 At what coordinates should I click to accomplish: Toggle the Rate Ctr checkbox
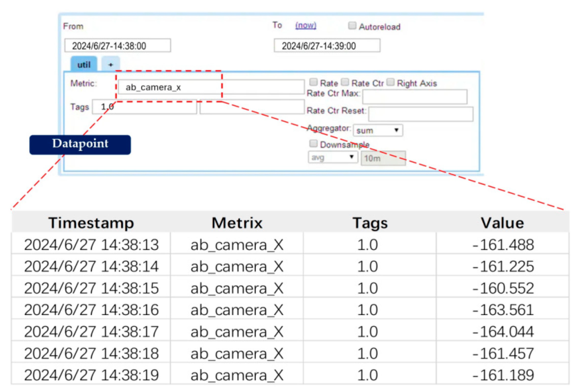pyautogui.click(x=345, y=82)
